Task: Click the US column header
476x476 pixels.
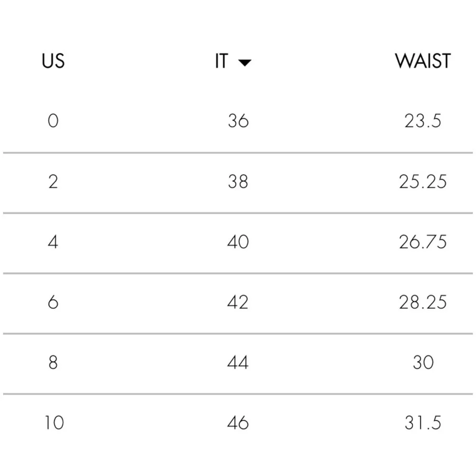Action: pos(53,61)
